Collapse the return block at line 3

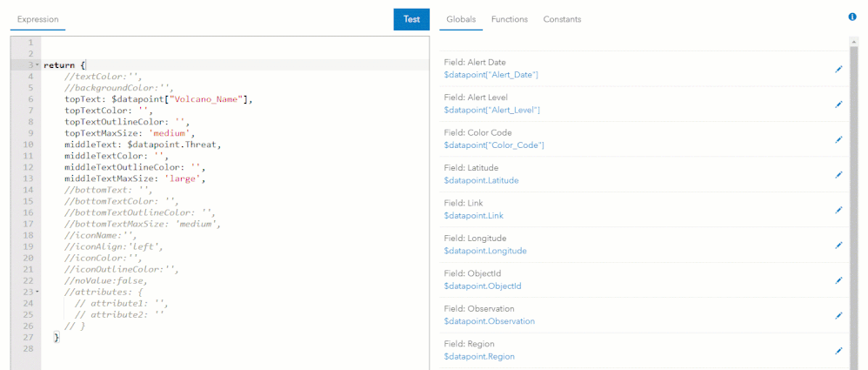pos(37,65)
